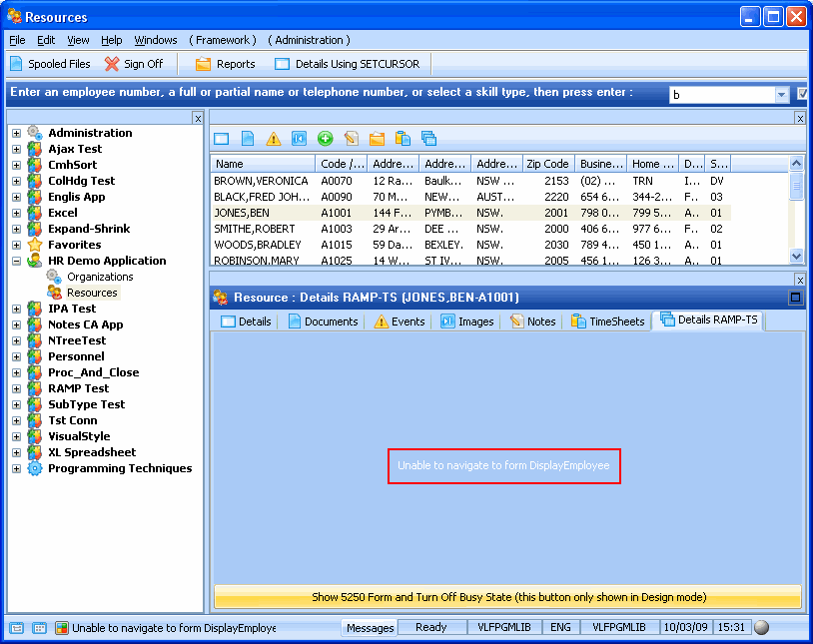The height and width of the screenshot is (644, 813).
Task: Click the blue first-record arrow icon
Action: [x=299, y=139]
